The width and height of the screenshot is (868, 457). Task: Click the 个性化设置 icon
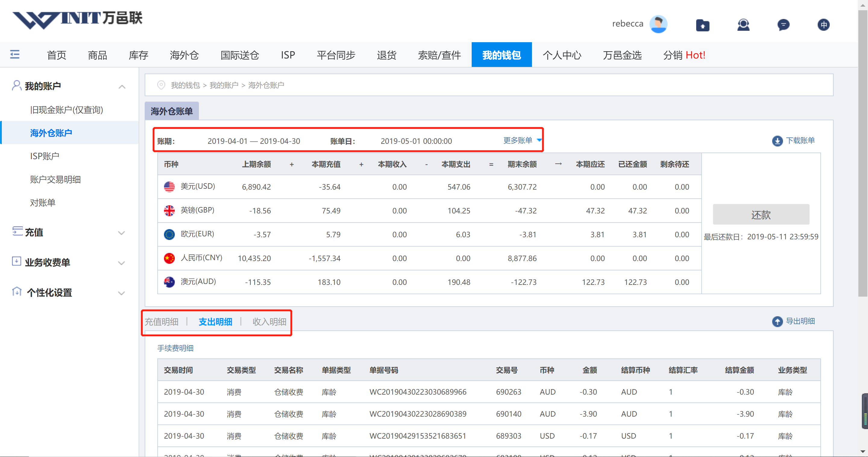(17, 291)
